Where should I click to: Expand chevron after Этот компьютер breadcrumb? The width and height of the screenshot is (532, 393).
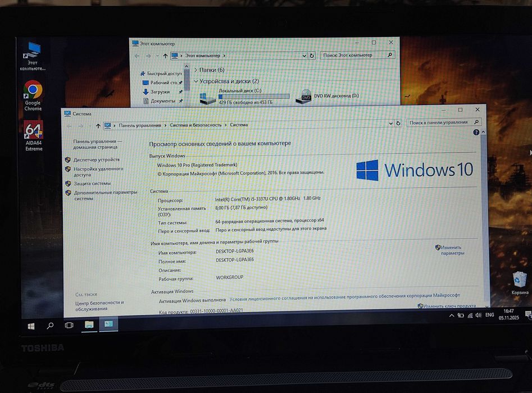click(x=224, y=56)
